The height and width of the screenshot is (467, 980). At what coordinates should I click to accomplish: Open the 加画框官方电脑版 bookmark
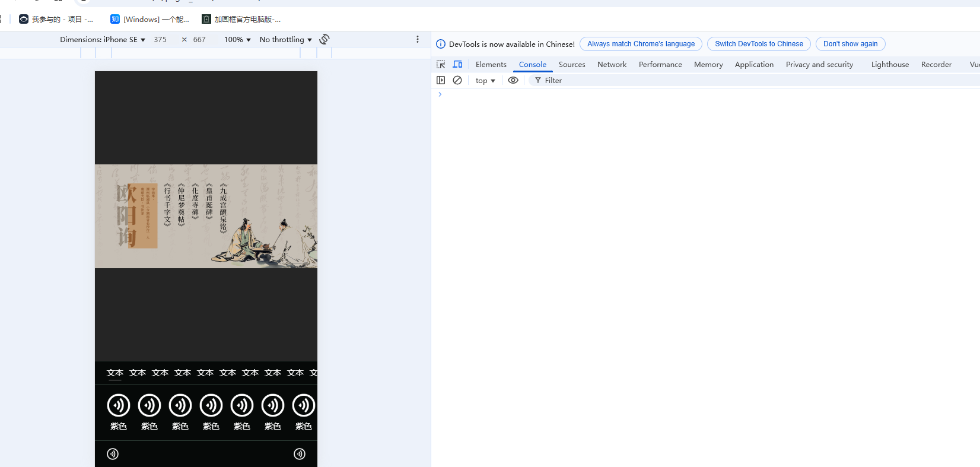[241, 20]
